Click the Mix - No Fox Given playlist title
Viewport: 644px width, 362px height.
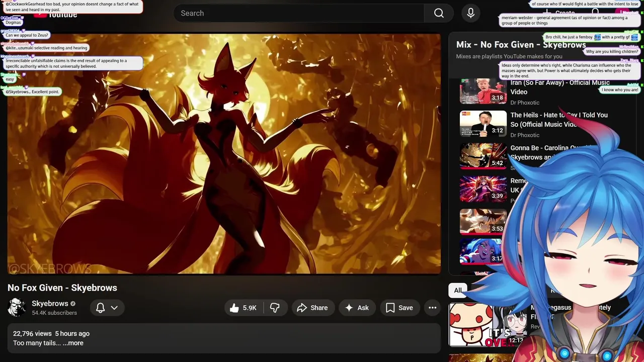tap(521, 45)
